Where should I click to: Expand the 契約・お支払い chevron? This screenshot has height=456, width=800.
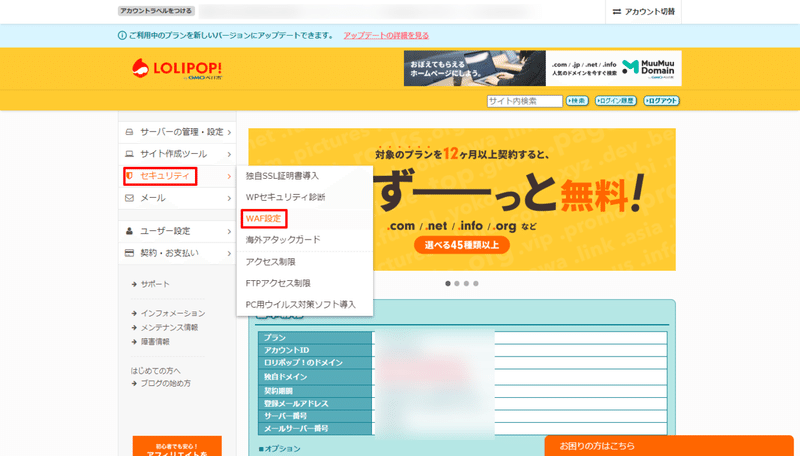click(229, 254)
